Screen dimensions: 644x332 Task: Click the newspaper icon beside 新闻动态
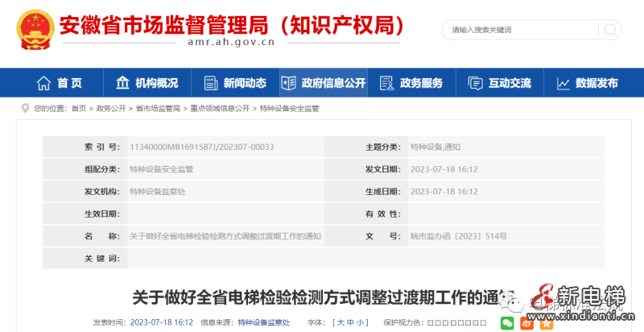(211, 83)
